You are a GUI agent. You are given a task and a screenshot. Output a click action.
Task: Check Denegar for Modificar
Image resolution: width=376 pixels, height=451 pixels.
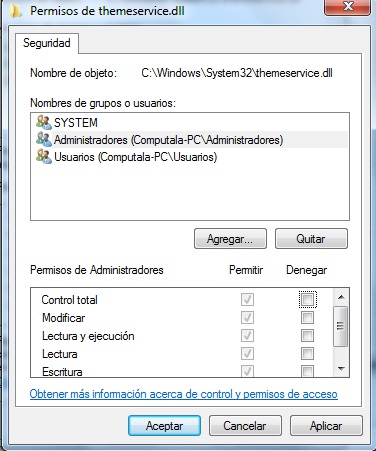(307, 317)
